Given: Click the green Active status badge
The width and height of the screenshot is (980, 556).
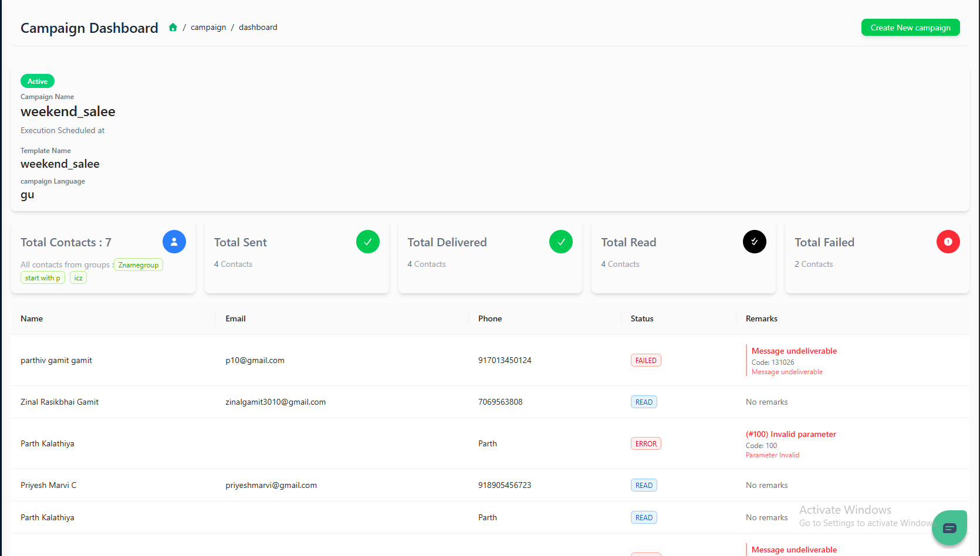Looking at the screenshot, I should (38, 82).
